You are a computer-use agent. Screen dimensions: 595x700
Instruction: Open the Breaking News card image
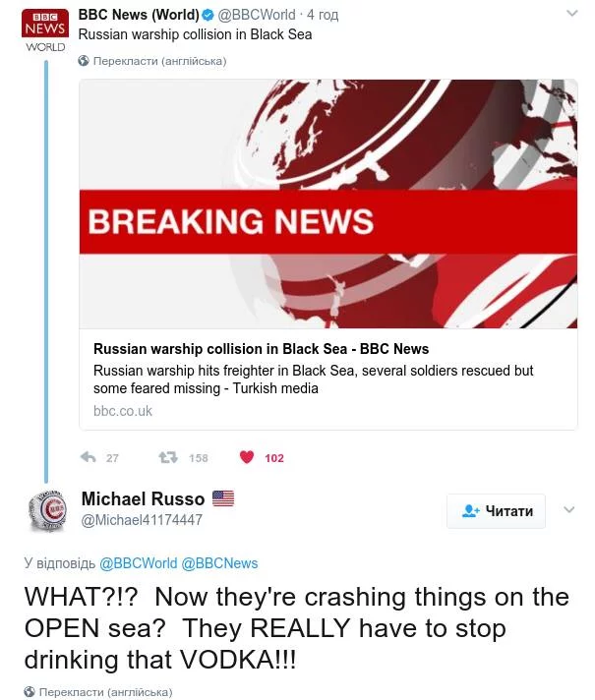tap(327, 204)
